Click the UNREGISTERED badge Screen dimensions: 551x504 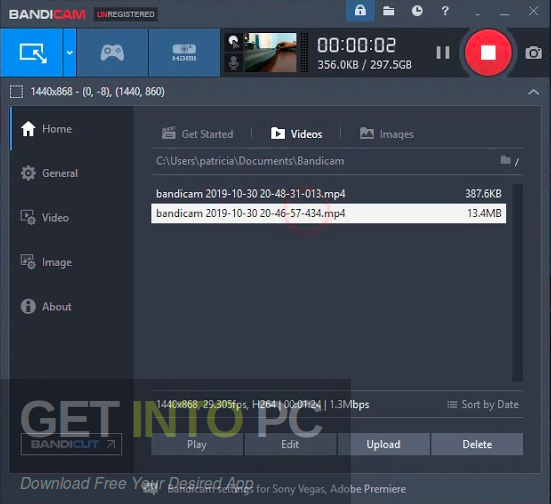[125, 14]
